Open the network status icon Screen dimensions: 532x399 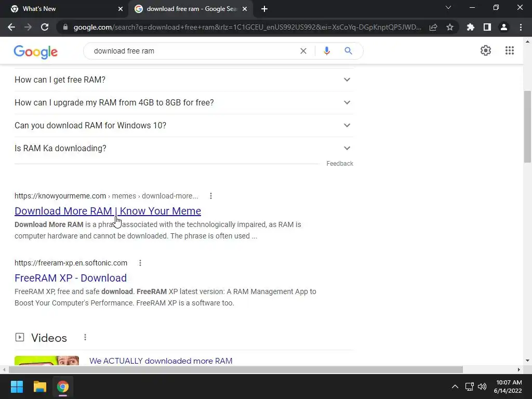point(470,387)
